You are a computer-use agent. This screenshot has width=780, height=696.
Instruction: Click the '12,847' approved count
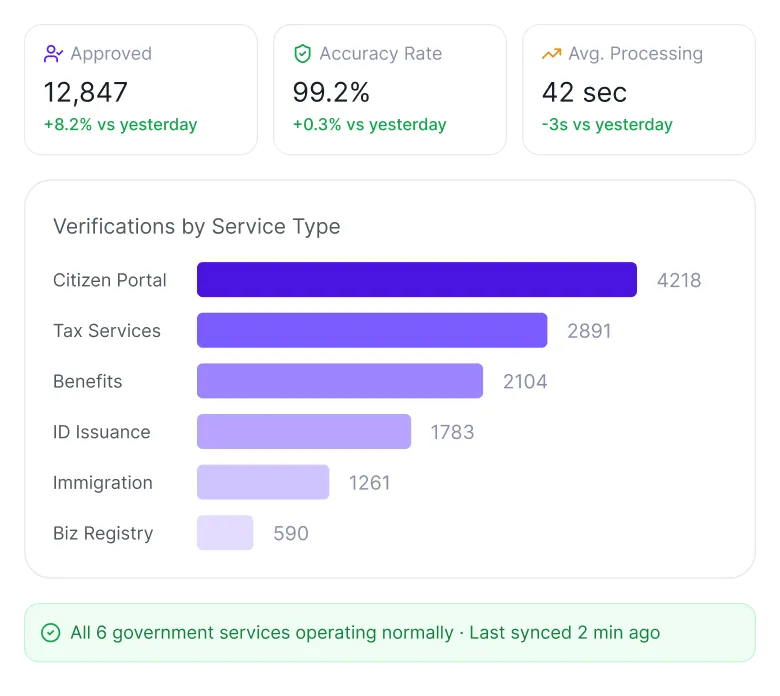[x=86, y=93]
